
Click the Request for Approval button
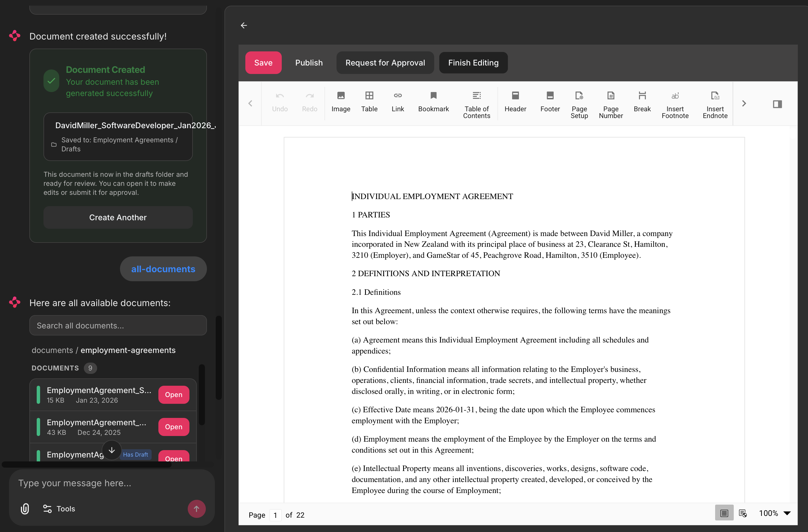[385, 62]
